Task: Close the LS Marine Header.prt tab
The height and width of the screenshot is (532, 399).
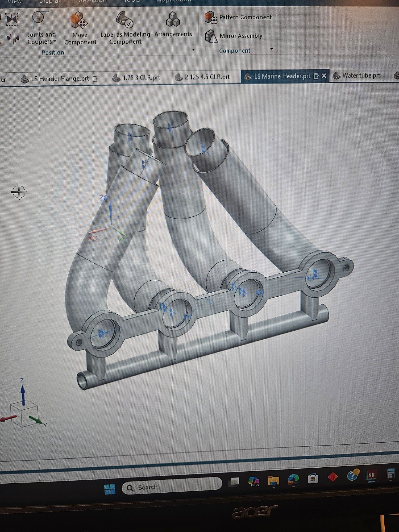Action: pos(324,76)
